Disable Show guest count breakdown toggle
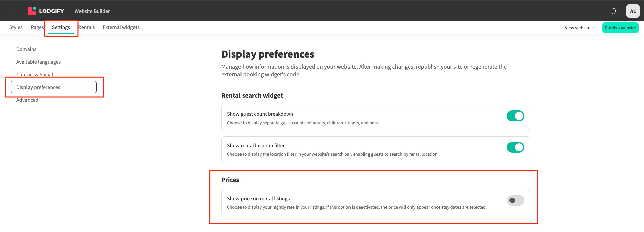This screenshot has height=232, width=644. point(515,116)
